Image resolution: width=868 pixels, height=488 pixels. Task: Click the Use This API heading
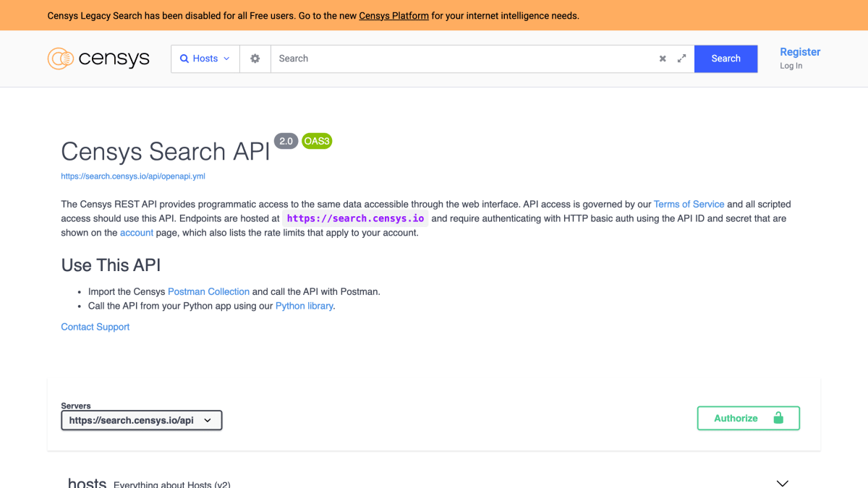tap(111, 265)
